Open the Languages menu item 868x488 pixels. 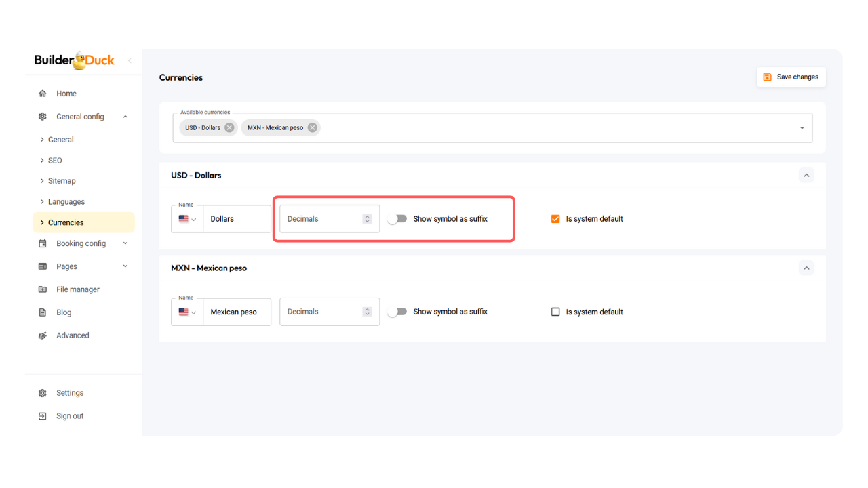click(x=66, y=202)
